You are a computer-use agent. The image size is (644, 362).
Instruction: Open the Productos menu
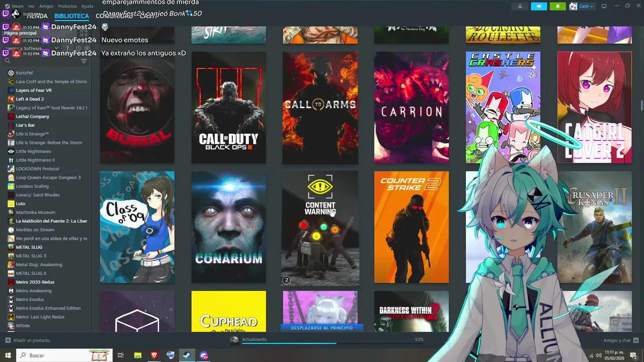67,6
